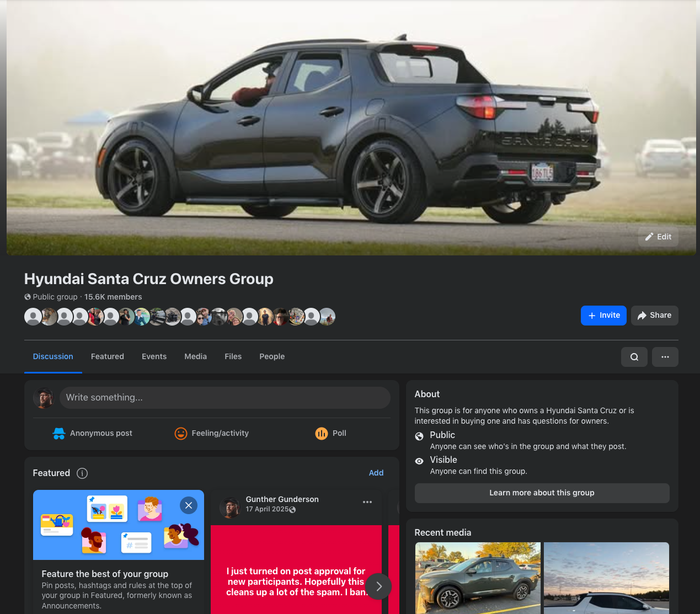Open Gunther Gunderson's profile name link

(x=282, y=499)
